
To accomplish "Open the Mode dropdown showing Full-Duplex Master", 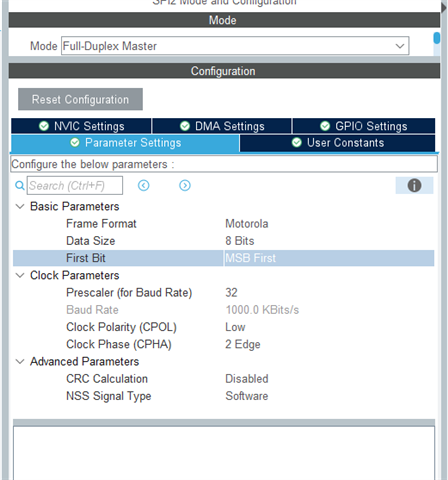I will (x=235, y=46).
